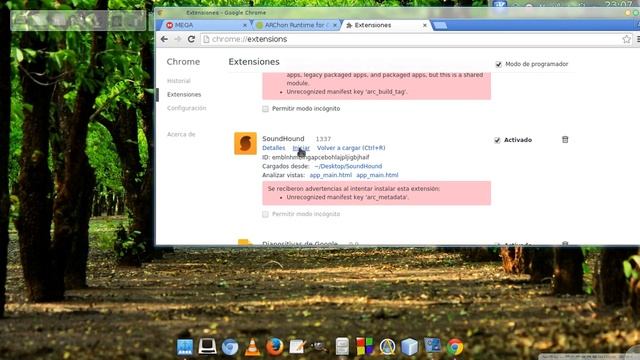Click the Chrome back arrow button

(x=164, y=39)
